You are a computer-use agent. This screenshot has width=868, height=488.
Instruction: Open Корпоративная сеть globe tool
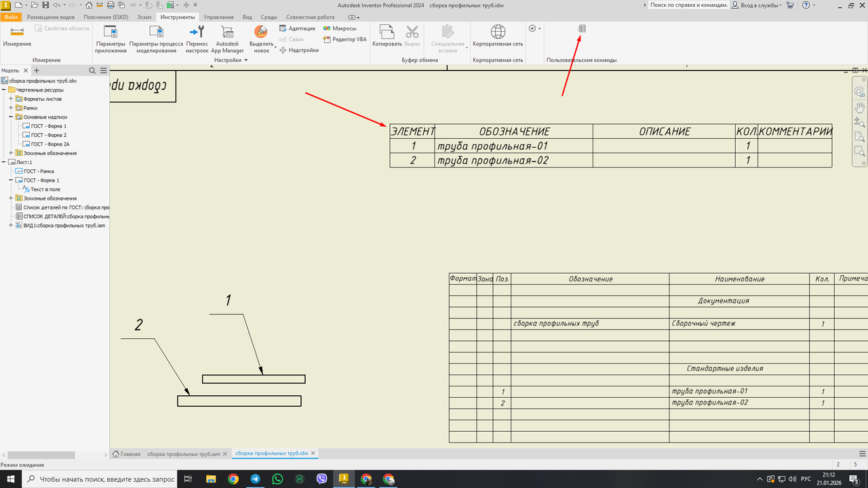(x=498, y=35)
